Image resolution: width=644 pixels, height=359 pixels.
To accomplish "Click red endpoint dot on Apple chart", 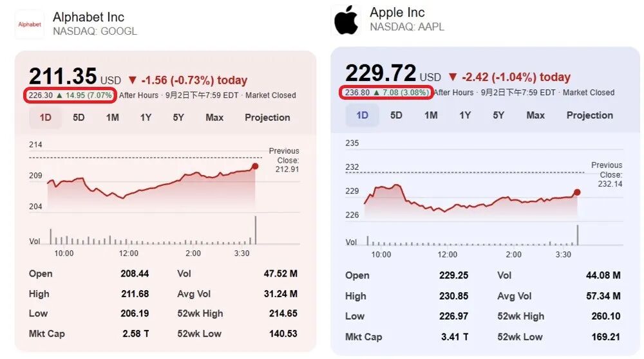I will pos(576,192).
